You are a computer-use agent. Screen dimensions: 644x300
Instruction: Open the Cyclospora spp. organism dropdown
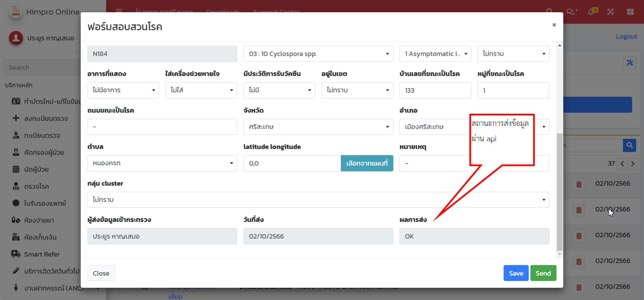click(318, 54)
